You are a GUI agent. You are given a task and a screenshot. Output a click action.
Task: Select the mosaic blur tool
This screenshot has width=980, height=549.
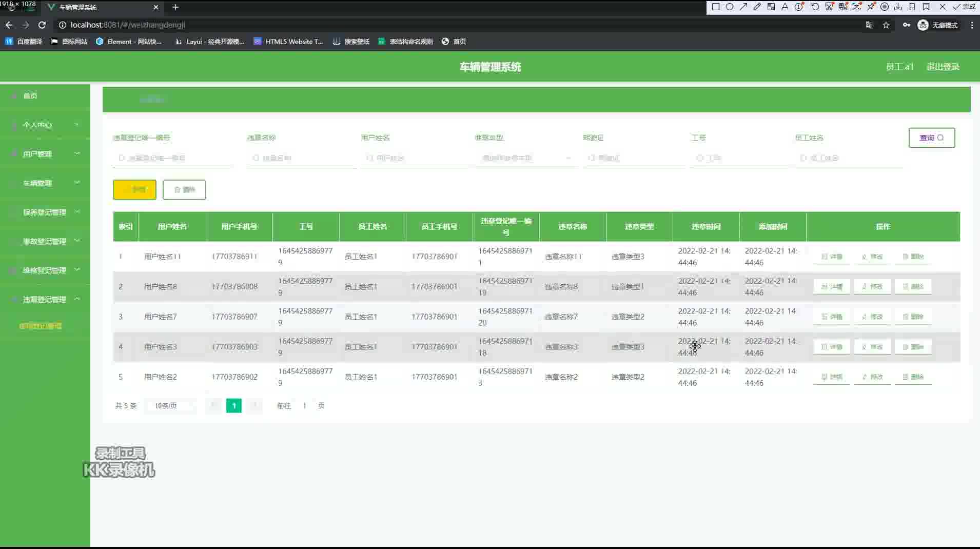(x=771, y=7)
